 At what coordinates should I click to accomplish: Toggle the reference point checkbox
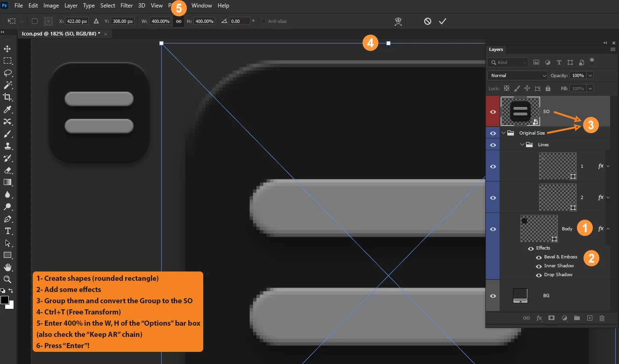point(35,21)
